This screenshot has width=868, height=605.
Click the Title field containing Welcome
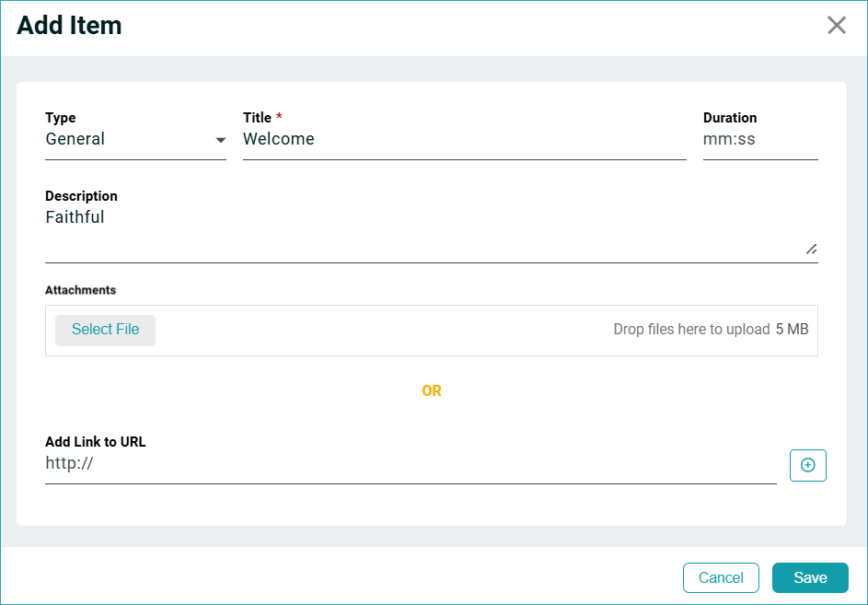pyautogui.click(x=464, y=139)
